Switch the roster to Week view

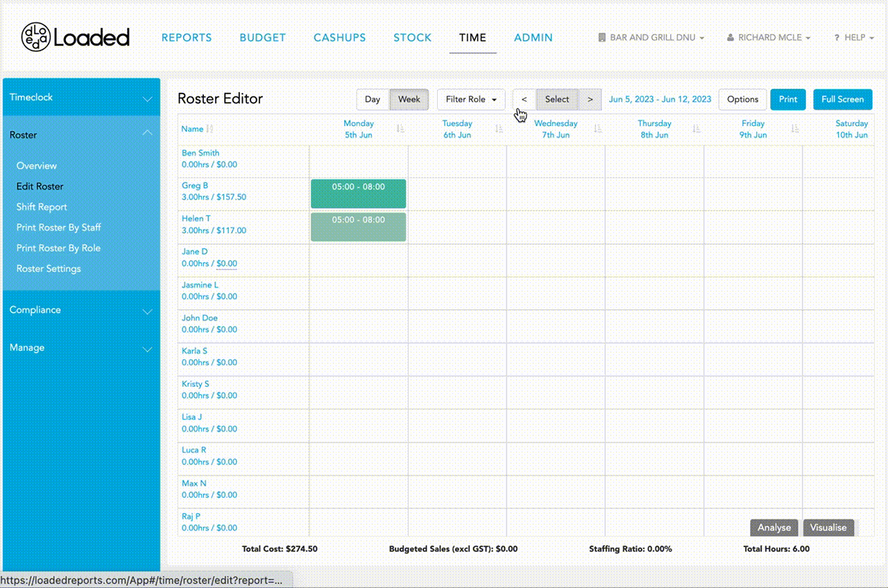(409, 99)
